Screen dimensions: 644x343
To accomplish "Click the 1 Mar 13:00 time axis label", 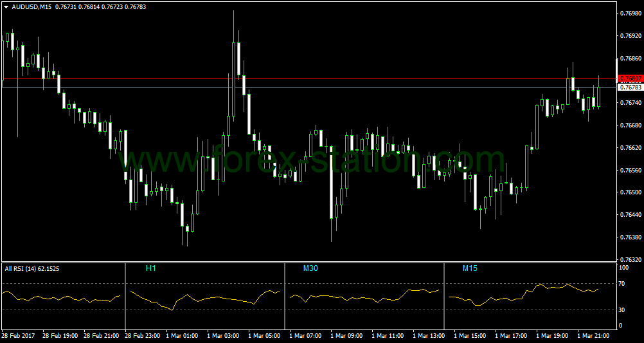I will (429, 335).
